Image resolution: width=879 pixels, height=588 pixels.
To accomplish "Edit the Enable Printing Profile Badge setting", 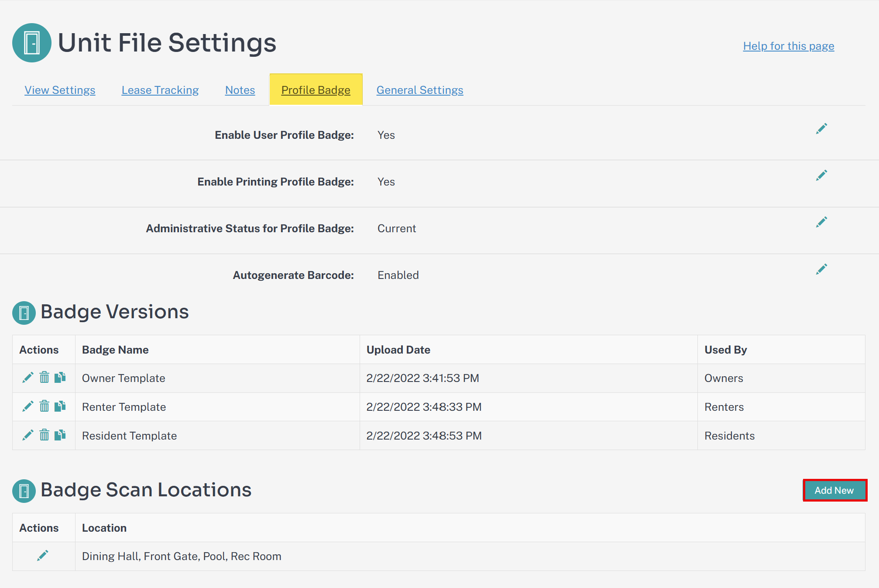I will coord(821,175).
